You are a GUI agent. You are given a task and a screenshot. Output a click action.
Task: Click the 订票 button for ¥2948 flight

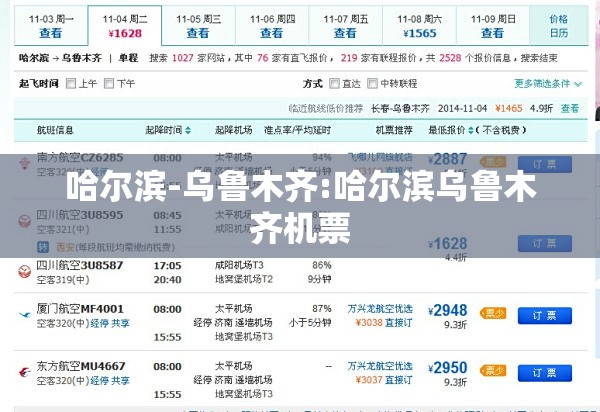545,316
